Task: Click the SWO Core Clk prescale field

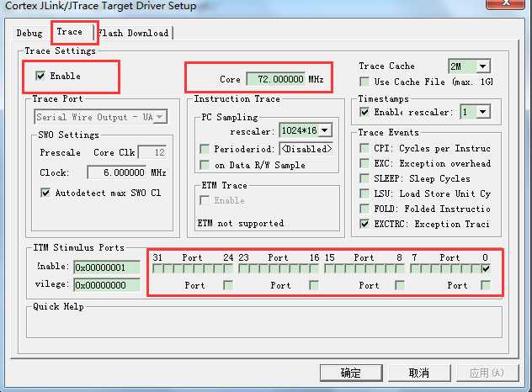Action: (x=152, y=152)
